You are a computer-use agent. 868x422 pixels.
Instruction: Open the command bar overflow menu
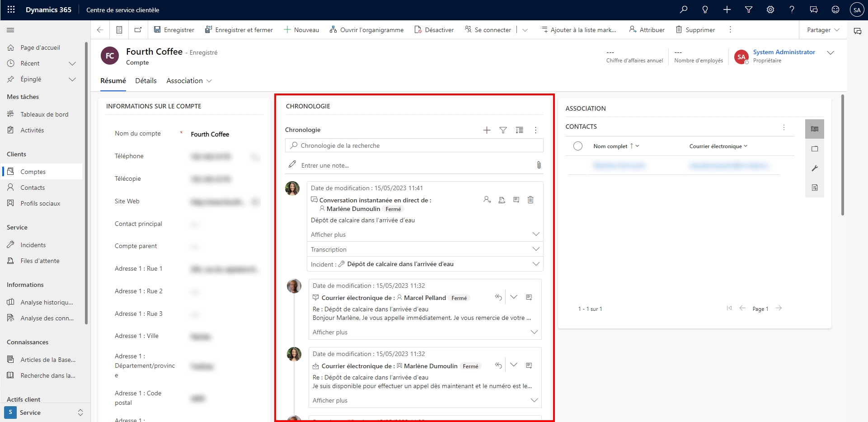pos(730,29)
